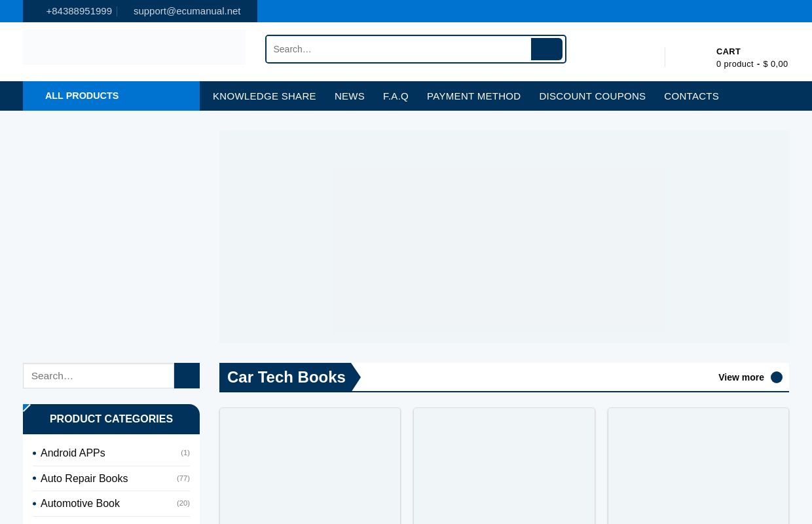
Task: Go to the F.A.Q section
Action: 396,96
